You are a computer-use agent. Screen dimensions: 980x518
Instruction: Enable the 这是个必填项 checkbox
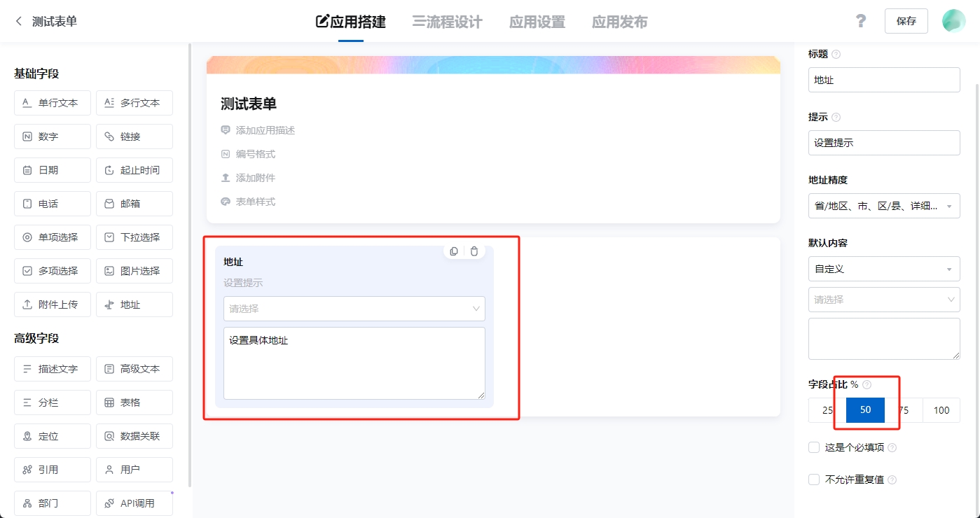(813, 447)
